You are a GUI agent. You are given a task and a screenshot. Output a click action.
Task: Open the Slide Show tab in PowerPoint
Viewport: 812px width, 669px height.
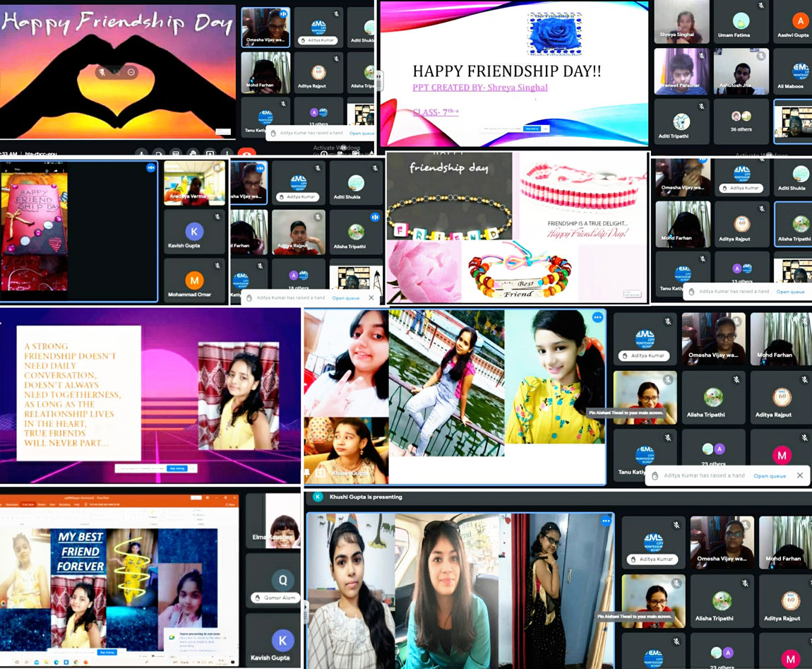28,504
